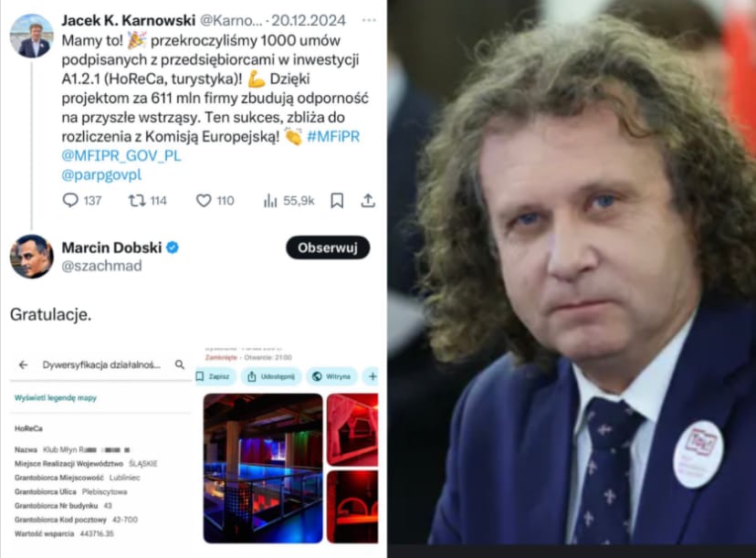Click the magnifier search icon
The width and height of the screenshot is (756, 558).
click(180, 364)
